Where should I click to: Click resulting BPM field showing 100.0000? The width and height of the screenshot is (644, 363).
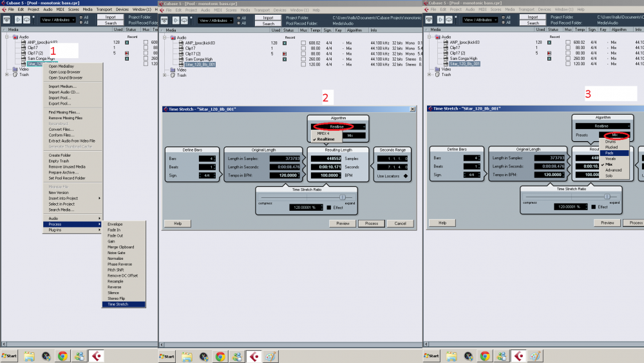tap(327, 175)
